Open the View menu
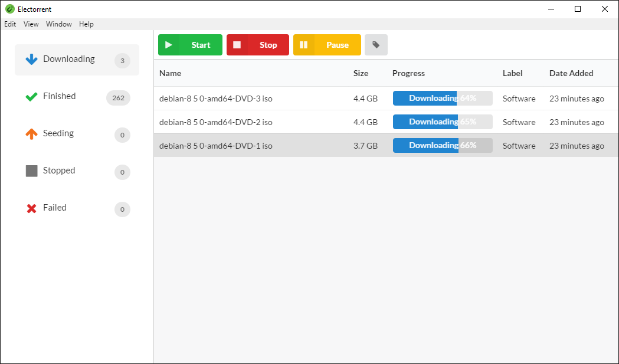619x364 pixels. 31,24
